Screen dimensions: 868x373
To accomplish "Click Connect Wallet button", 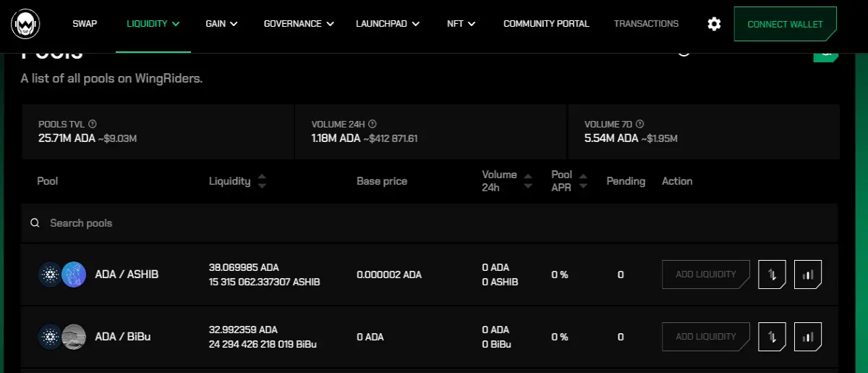I will [785, 24].
